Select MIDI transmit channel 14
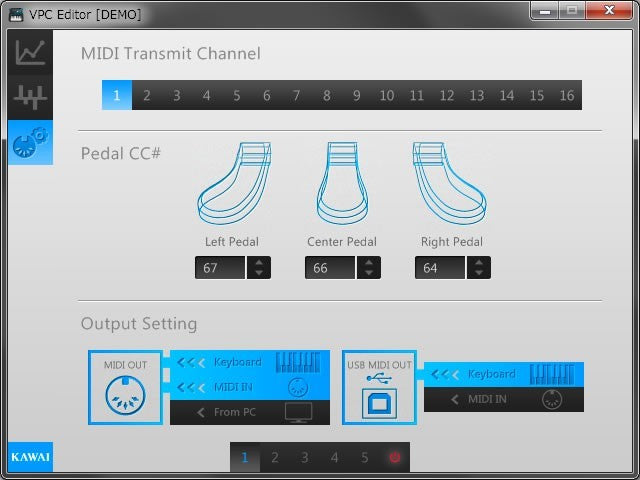Screen dimensions: 640x480 [x=507, y=95]
